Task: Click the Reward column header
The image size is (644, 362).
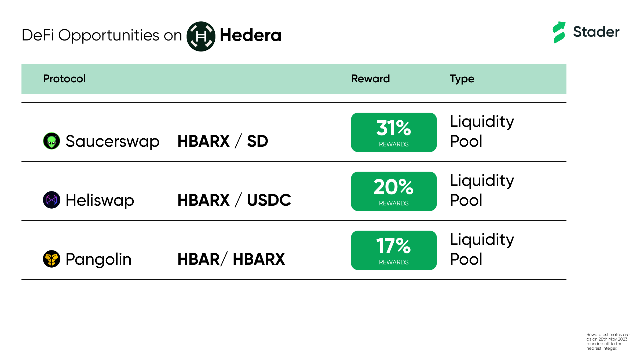Action: pyautogui.click(x=371, y=79)
